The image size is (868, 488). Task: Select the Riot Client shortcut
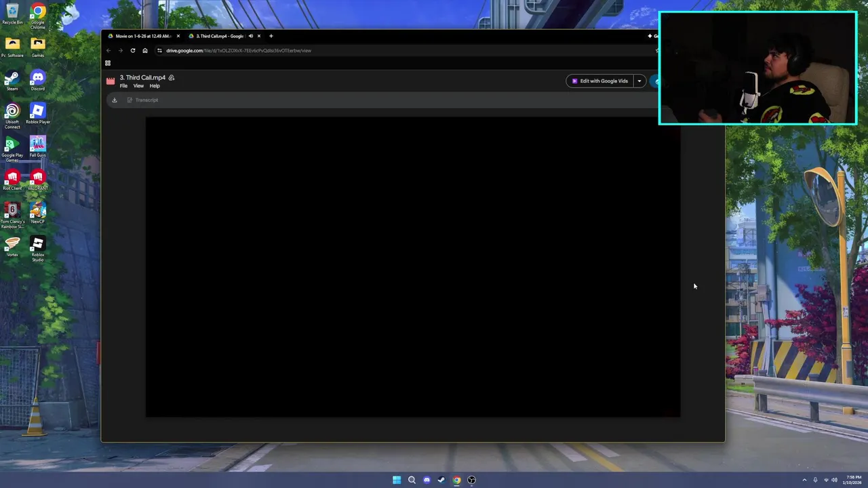(12, 180)
